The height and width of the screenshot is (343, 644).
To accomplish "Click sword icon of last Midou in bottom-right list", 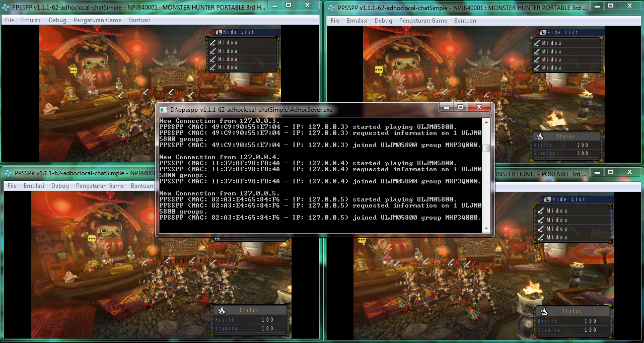I will click(x=541, y=237).
